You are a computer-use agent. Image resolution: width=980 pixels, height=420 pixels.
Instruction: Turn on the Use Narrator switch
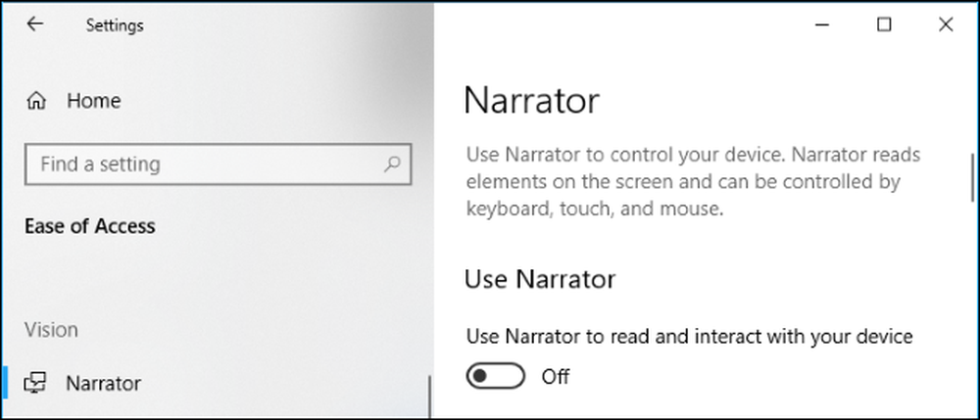(496, 376)
